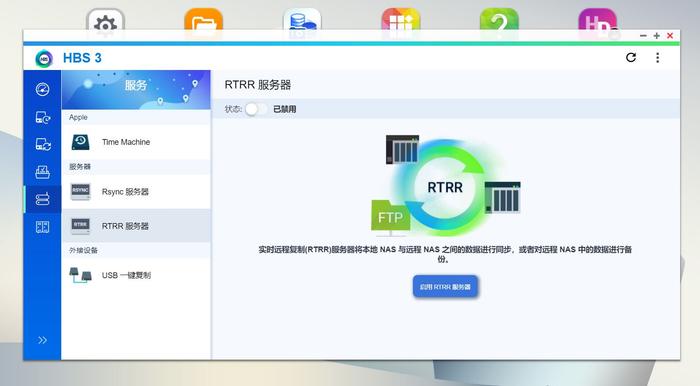This screenshot has height=386, width=700.
Task: Open the Overview dashboard sidebar icon
Action: pyautogui.click(x=42, y=89)
